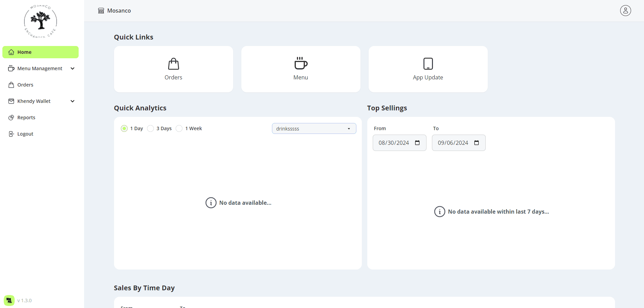This screenshot has height=308, width=644.
Task: Click the tablet icon in App Update card
Action: tap(428, 64)
